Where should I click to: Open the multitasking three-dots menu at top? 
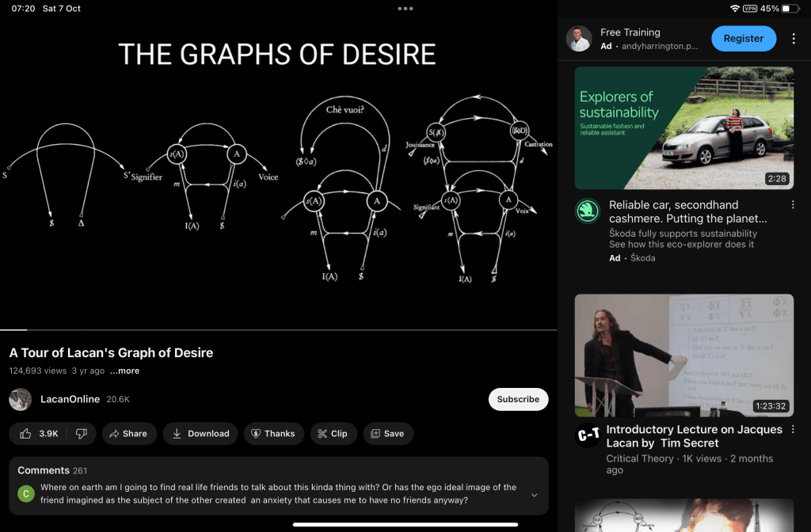[x=405, y=8]
